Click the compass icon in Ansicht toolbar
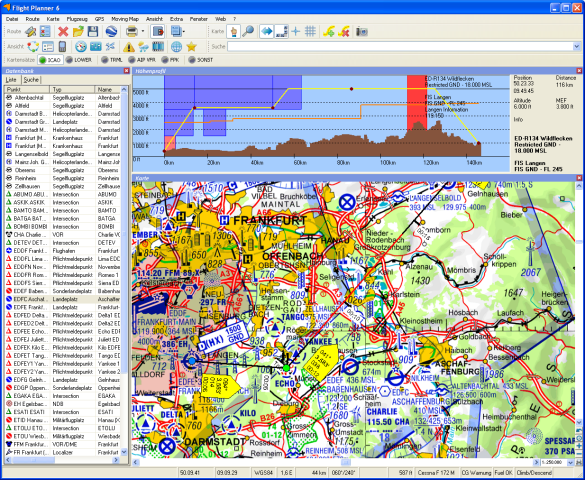The width and height of the screenshot is (585, 480). pyautogui.click(x=81, y=47)
